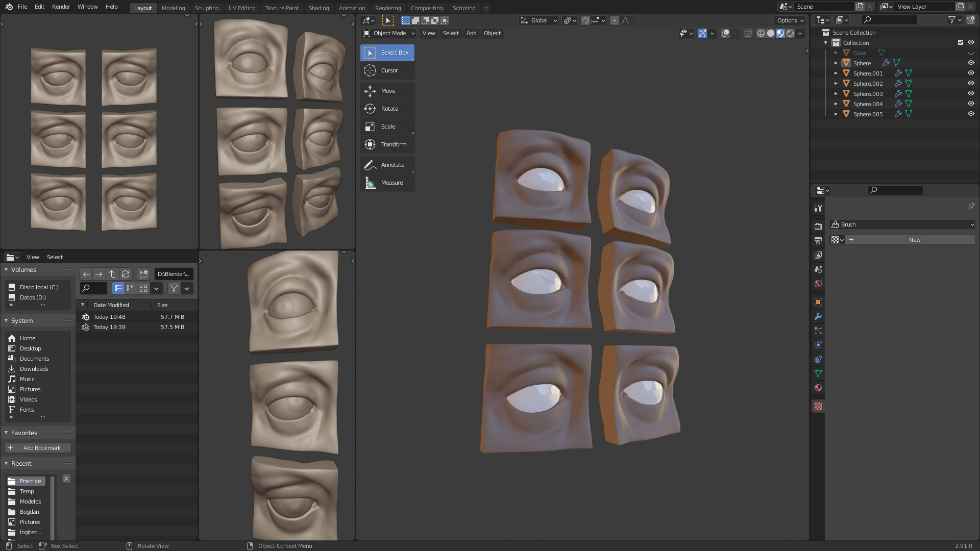Image resolution: width=980 pixels, height=551 pixels.
Task: Switch to rendered viewport shading
Action: click(x=790, y=33)
